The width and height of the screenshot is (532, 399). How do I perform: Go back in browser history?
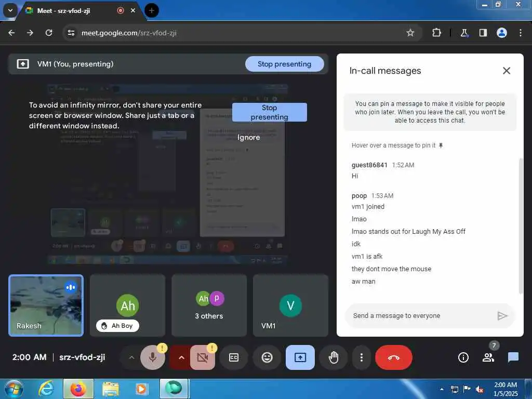tap(11, 33)
